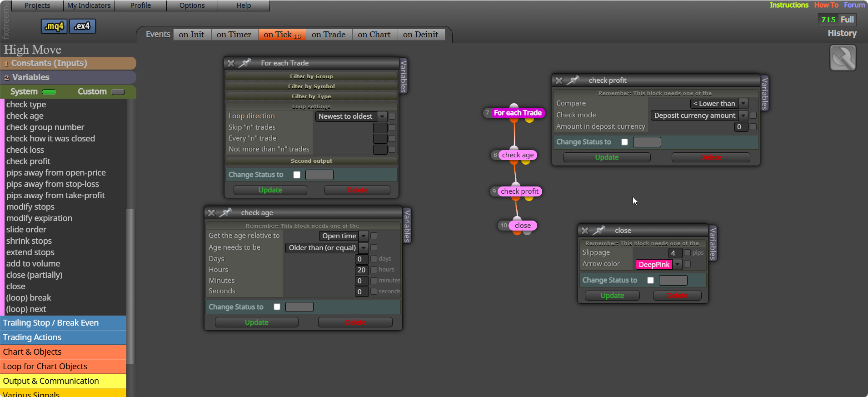Expand Trailing Stop / Break Even category
Viewport: 868px width, 397px height.
pyautogui.click(x=63, y=323)
